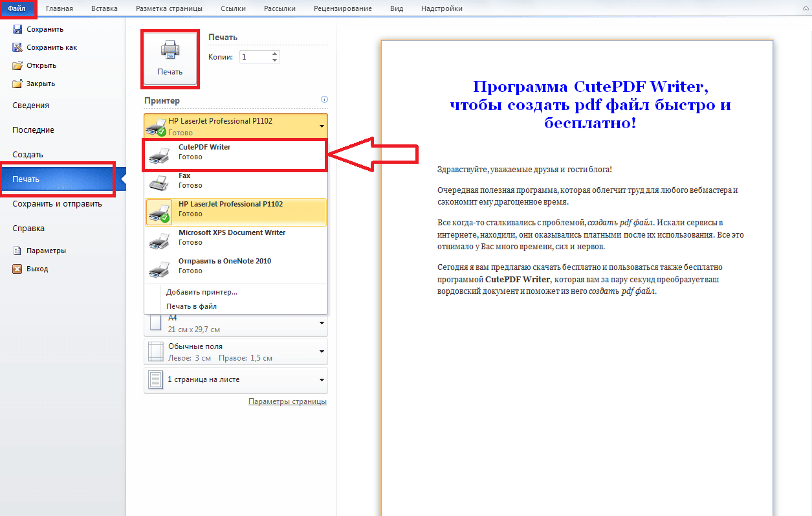The image size is (812, 516).
Task: Click Открыть in the sidebar
Action: (41, 65)
